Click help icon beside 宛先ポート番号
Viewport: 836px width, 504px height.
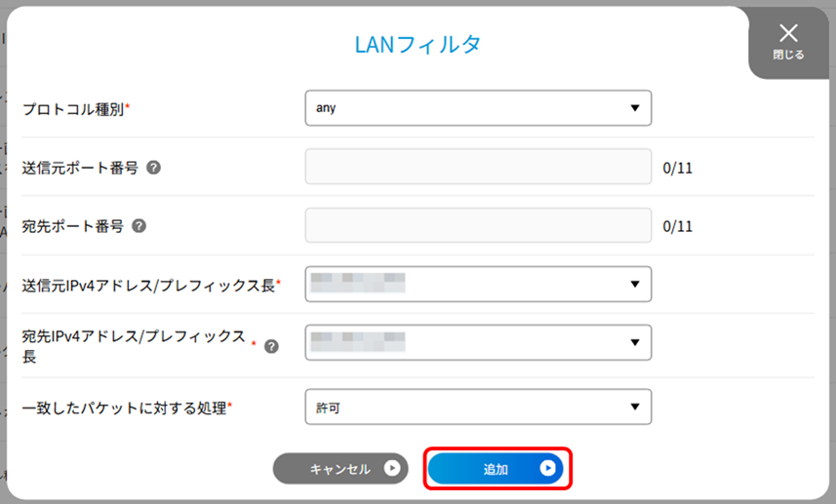click(139, 225)
